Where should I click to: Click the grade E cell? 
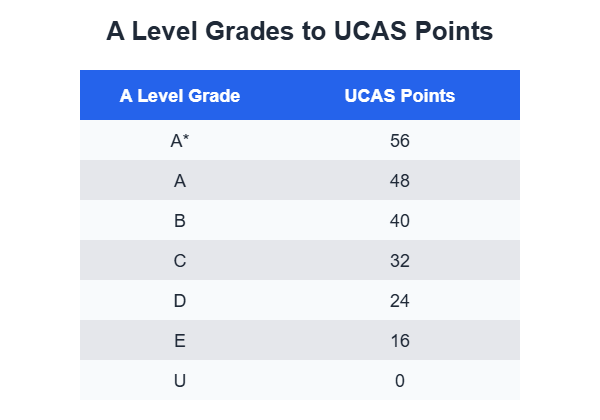coord(180,341)
